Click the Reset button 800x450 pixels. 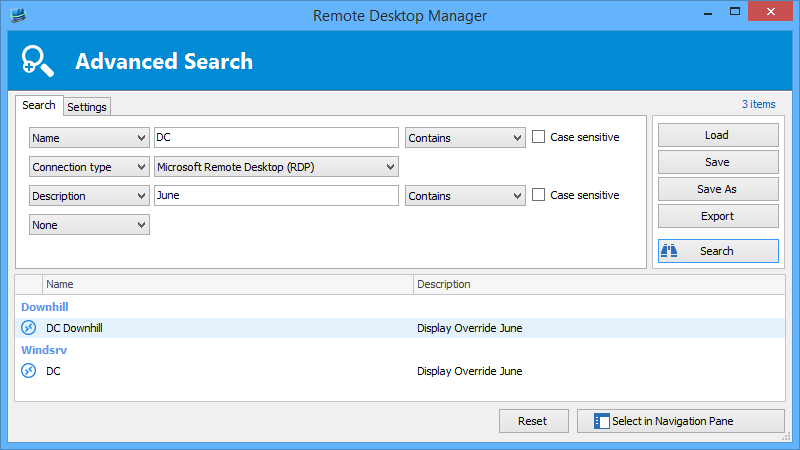click(x=534, y=421)
